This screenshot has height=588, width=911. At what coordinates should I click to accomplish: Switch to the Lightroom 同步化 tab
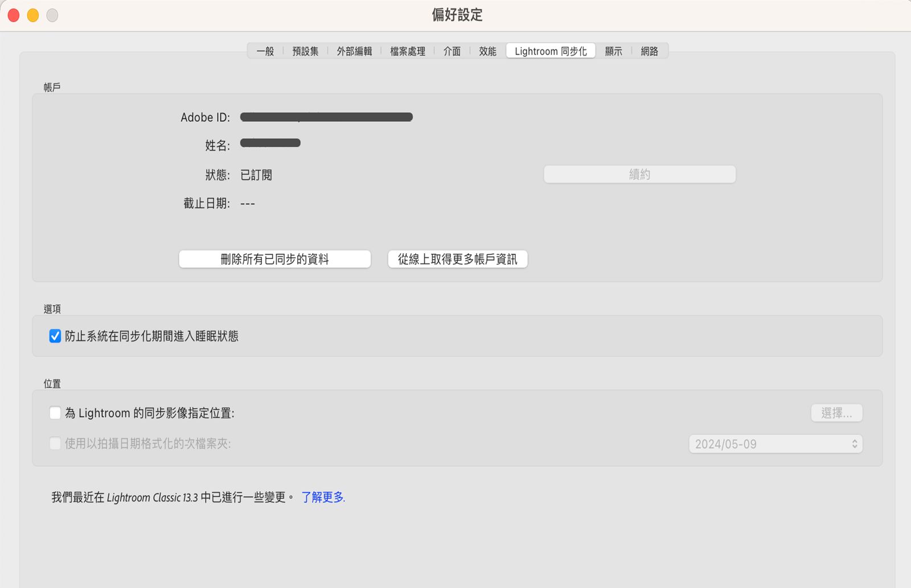550,51
